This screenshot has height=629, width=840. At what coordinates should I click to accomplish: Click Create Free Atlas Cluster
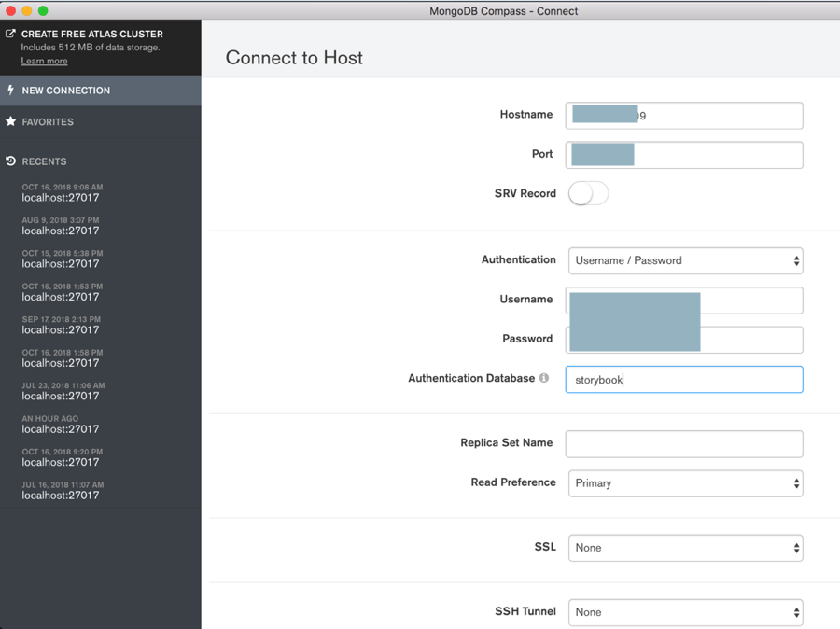[x=91, y=34]
